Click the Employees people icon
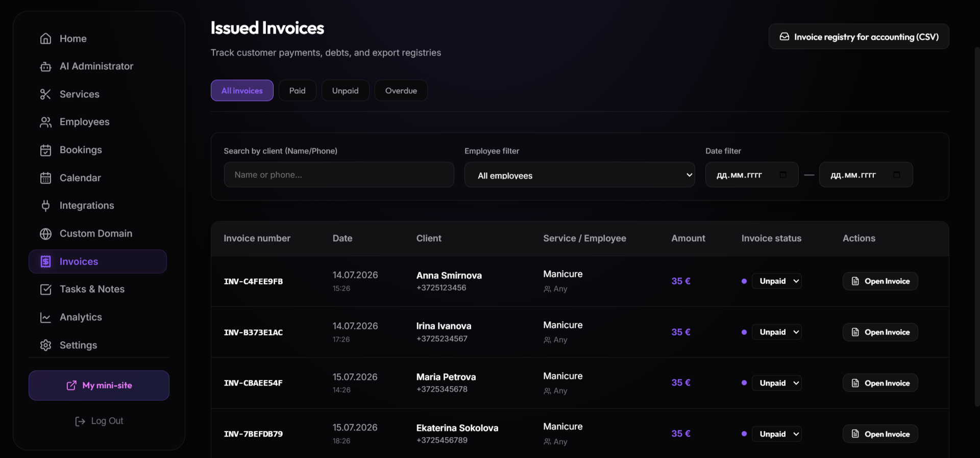 (x=45, y=122)
